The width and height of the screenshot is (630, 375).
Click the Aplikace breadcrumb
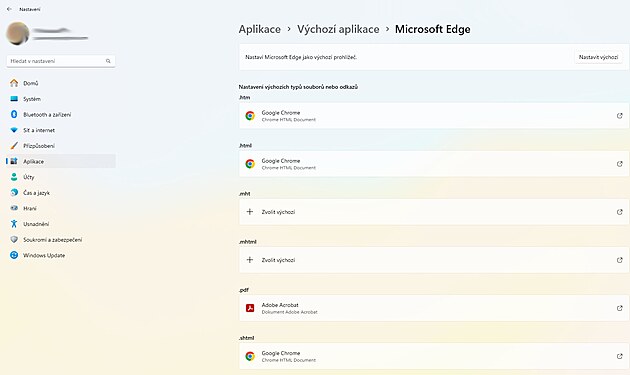pyautogui.click(x=260, y=29)
